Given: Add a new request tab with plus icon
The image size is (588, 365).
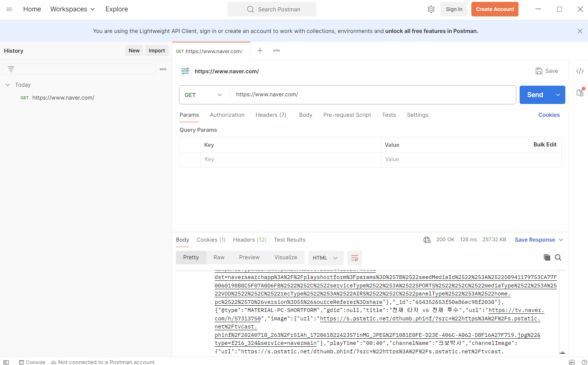Looking at the screenshot, I should click(260, 51).
